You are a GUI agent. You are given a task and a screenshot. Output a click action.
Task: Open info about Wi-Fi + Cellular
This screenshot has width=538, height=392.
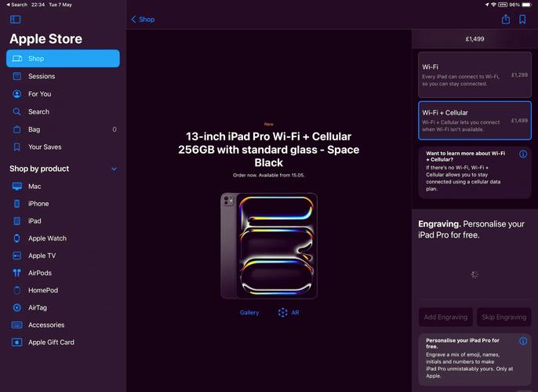click(523, 154)
